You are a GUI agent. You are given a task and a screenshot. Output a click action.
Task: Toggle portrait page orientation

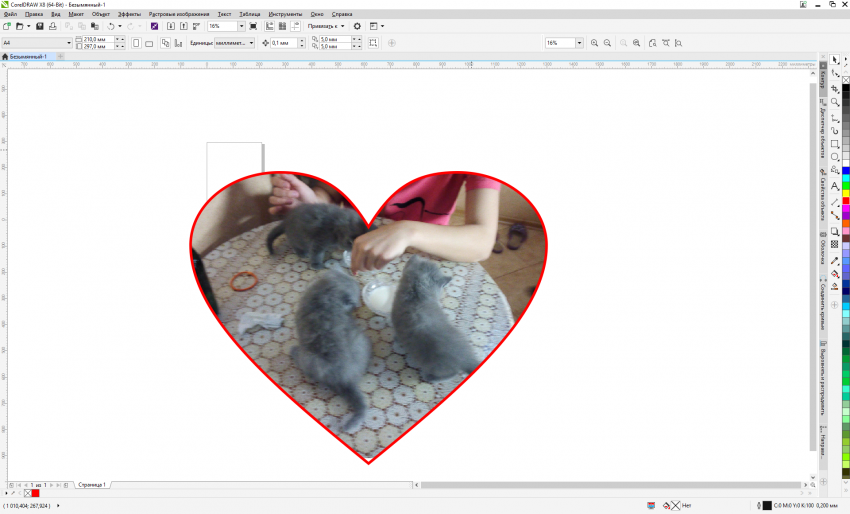coord(136,43)
